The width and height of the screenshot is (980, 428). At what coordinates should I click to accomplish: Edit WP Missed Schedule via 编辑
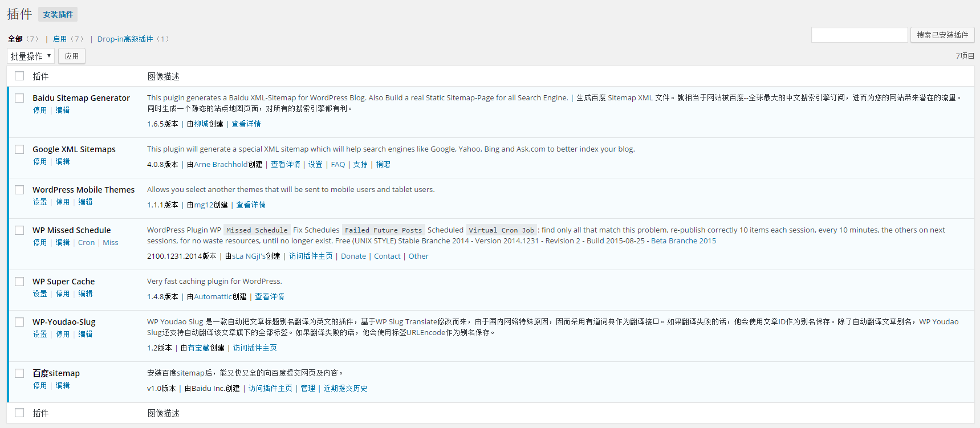click(x=63, y=242)
